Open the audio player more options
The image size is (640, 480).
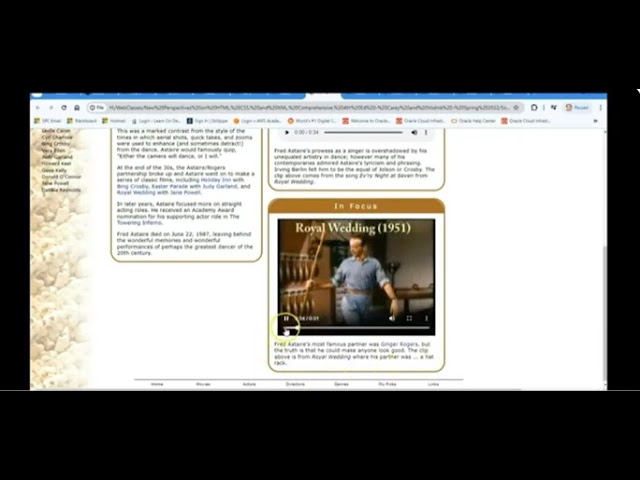click(x=426, y=132)
